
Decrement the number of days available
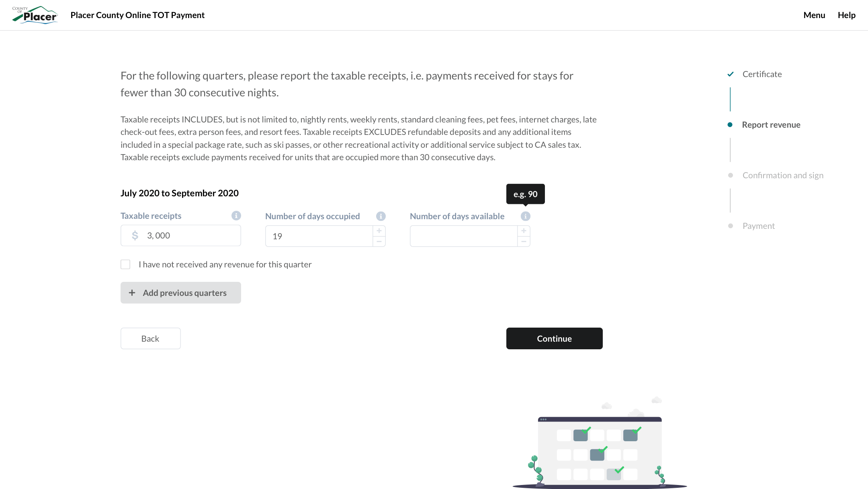click(524, 241)
